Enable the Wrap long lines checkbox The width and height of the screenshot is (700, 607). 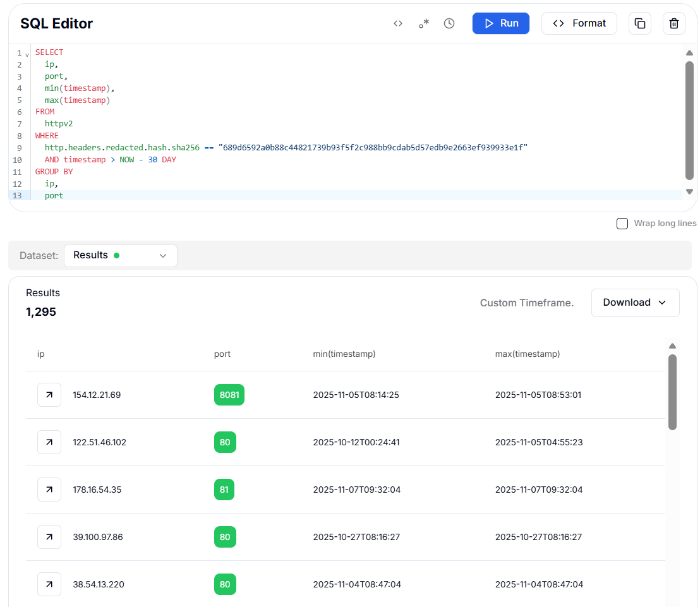(622, 224)
